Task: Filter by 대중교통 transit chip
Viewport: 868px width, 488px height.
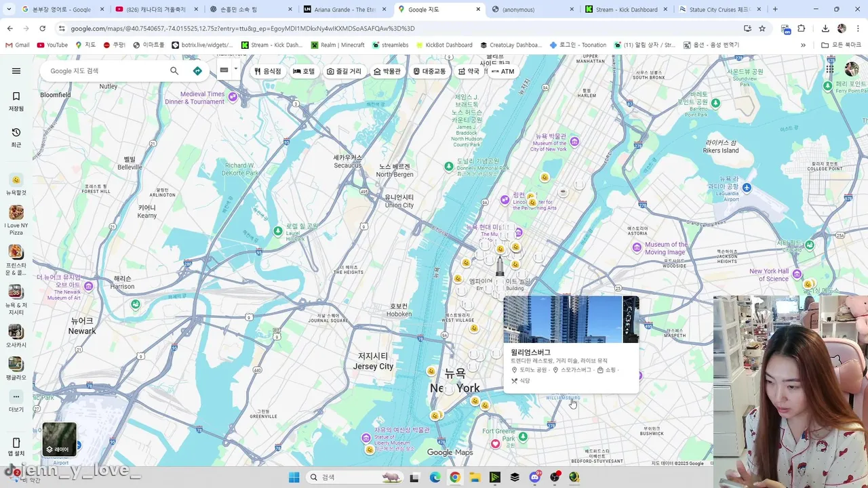Action: (x=430, y=71)
